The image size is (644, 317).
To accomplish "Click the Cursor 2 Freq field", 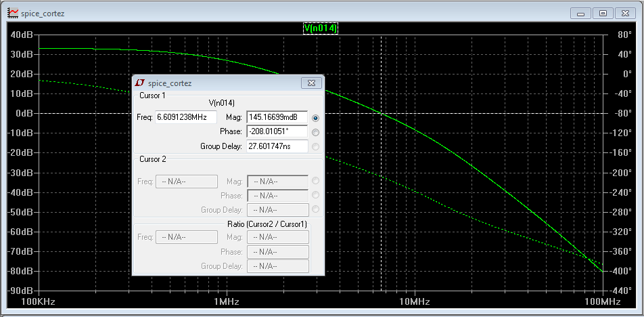I will (187, 182).
